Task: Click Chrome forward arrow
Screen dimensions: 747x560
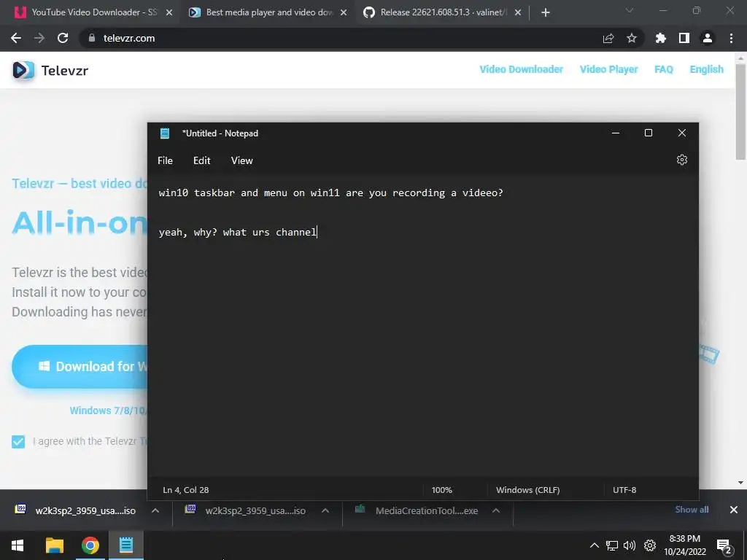Action: pos(39,38)
